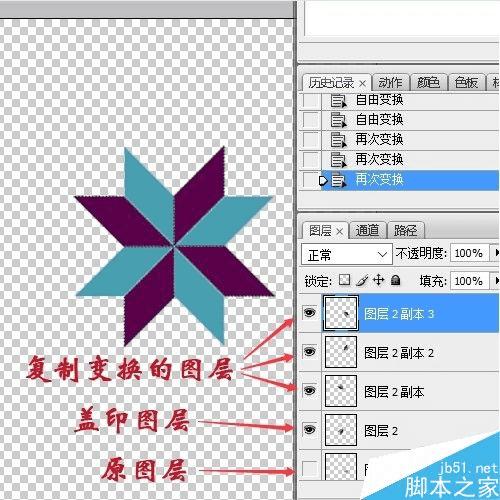500x500 pixels.
Task: Set history brush source for highlighted 再次变换
Action: coord(310,180)
